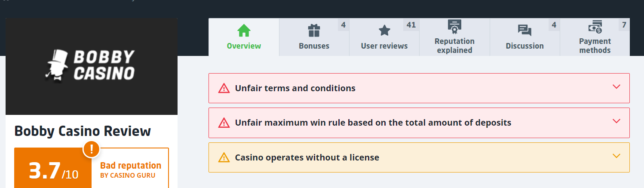
Task: Click the User reviews star icon
Action: pyautogui.click(x=384, y=31)
